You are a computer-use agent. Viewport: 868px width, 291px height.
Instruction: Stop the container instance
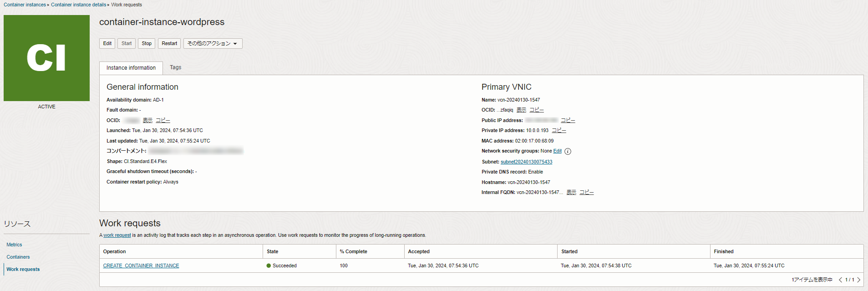[147, 44]
